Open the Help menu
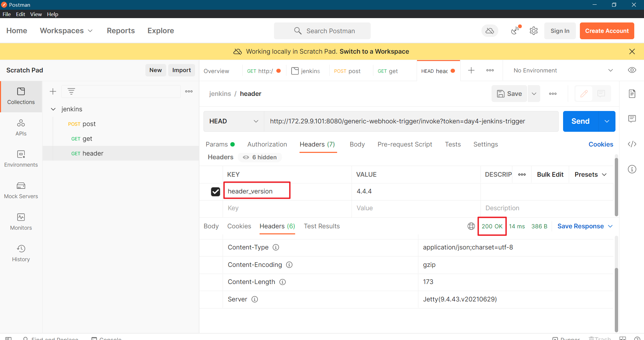 tap(52, 14)
